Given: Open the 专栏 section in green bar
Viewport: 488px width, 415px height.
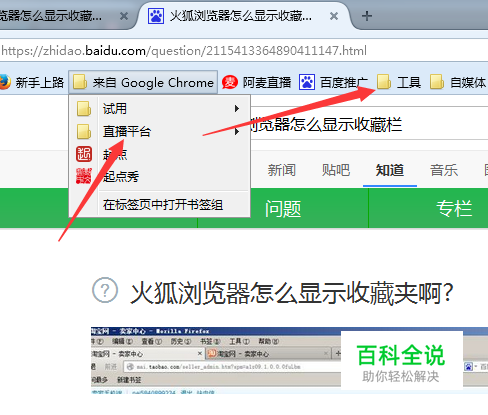Looking at the screenshot, I should pos(454,209).
